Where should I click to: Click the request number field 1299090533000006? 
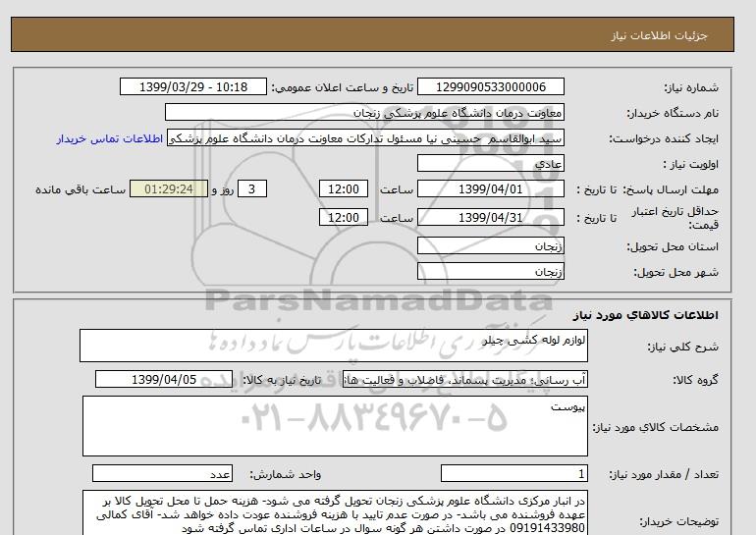(x=490, y=87)
